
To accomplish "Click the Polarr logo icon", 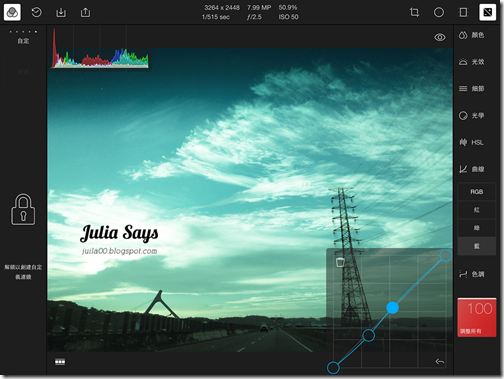I will click(x=12, y=12).
